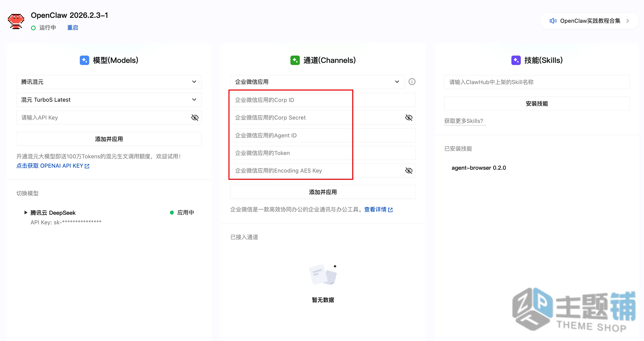This screenshot has height=341, width=644.
Task: Click the OpenClaw red mascot logo
Action: tap(16, 21)
